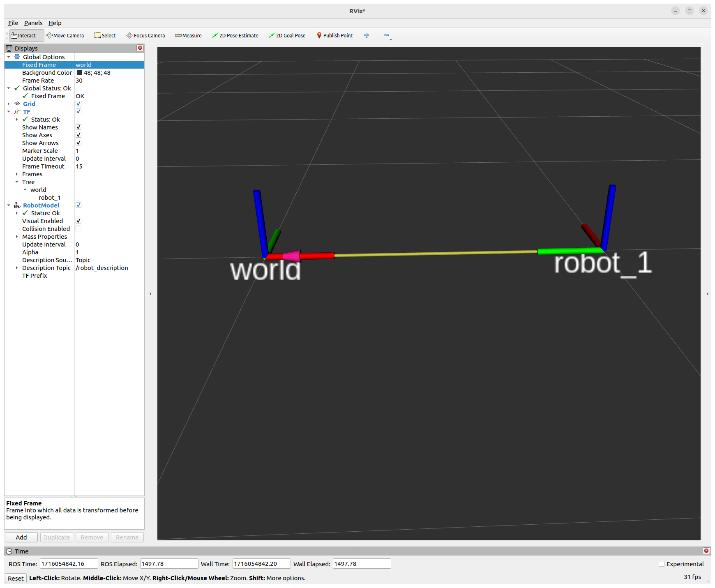Viewport: 715px width, 588px height.
Task: Enable the Experimental checkbox
Action: pos(662,564)
